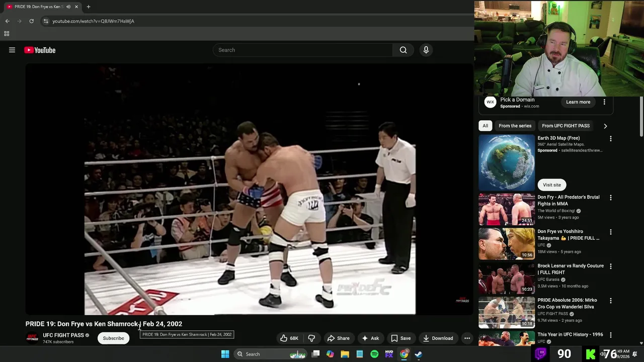This screenshot has height=362, width=644.
Task: Open HUD FX app from taskbar
Action: click(389, 354)
